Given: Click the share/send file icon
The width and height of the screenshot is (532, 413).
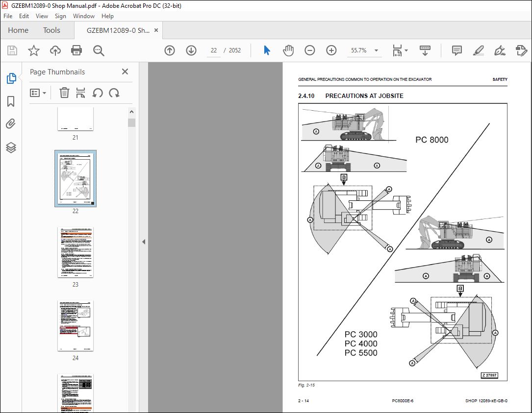Looking at the screenshot, I should [x=521, y=50].
